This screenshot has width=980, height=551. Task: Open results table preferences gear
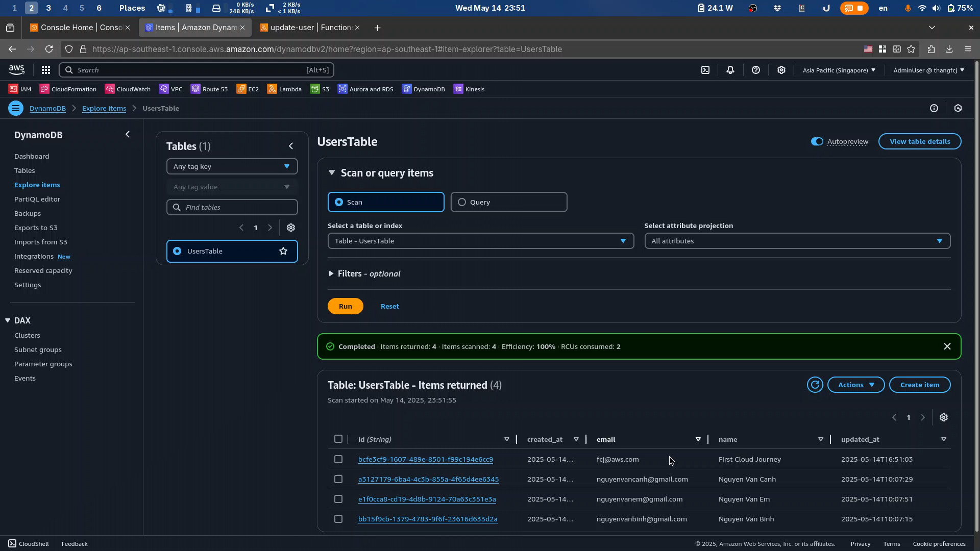pos(944,418)
